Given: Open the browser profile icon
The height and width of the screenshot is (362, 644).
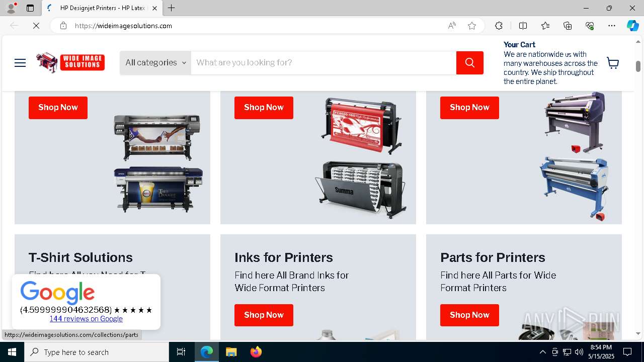Looking at the screenshot, I should pos(11,8).
